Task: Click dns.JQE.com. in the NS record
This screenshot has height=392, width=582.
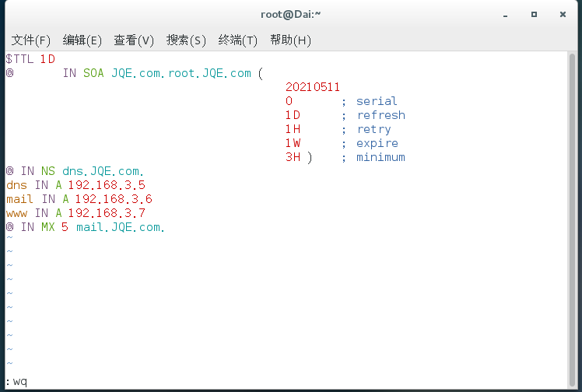Action: [x=103, y=171]
